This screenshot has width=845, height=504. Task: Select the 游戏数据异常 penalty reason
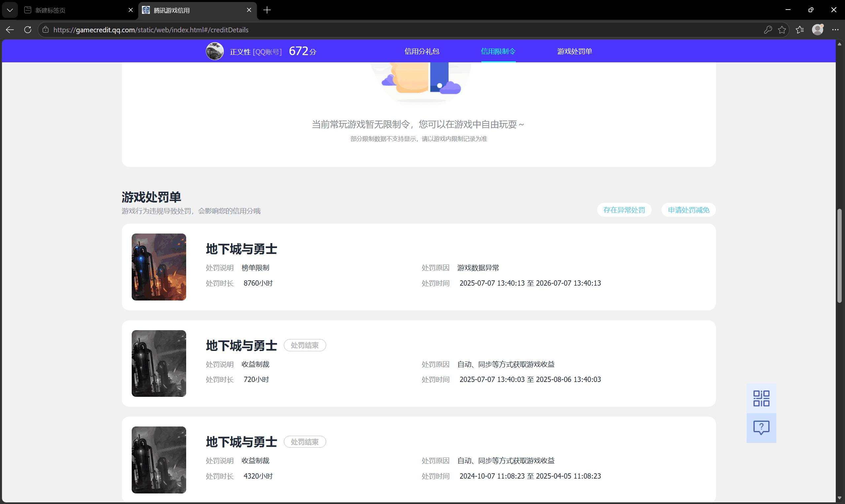[x=478, y=268]
